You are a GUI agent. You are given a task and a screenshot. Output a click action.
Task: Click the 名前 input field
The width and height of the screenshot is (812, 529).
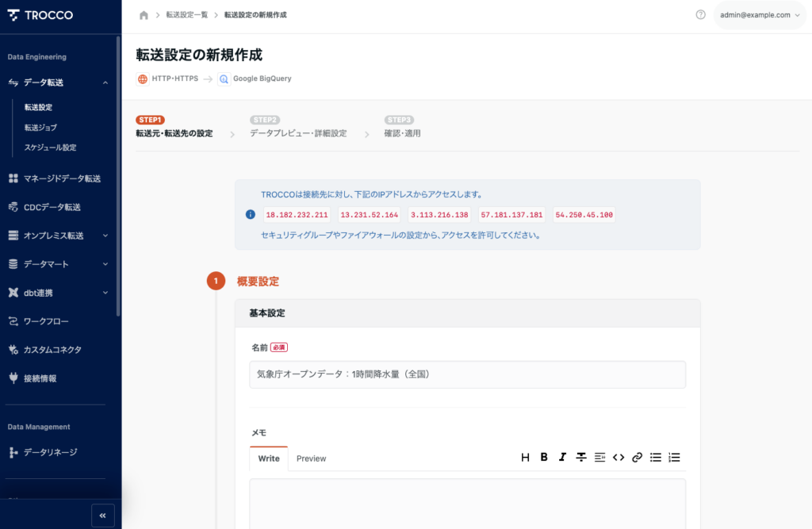click(x=467, y=374)
